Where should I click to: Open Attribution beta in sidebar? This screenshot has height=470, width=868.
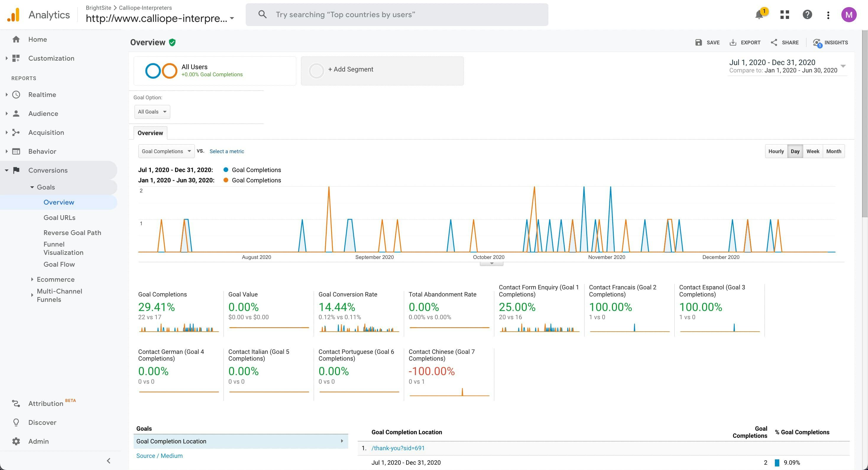tap(46, 403)
